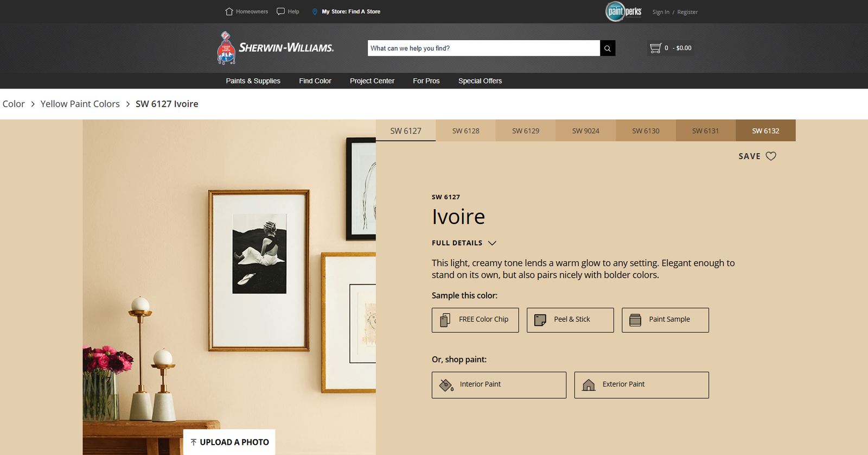The width and height of the screenshot is (868, 455).
Task: Click the Help speech bubble icon
Action: click(x=280, y=11)
